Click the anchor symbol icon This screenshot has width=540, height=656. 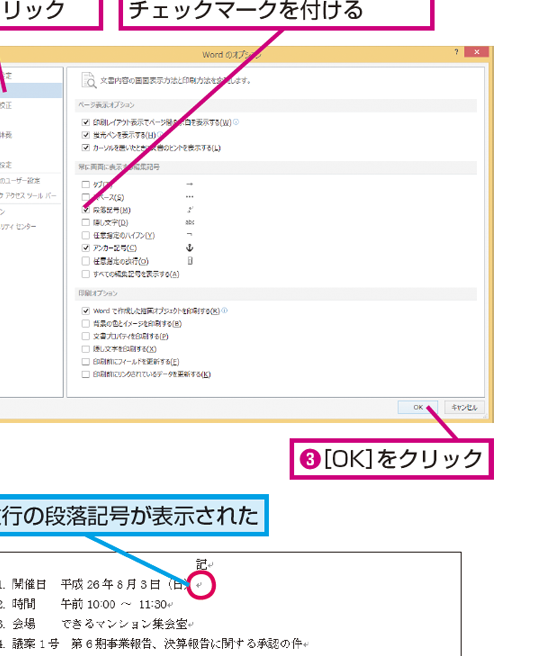(x=189, y=248)
